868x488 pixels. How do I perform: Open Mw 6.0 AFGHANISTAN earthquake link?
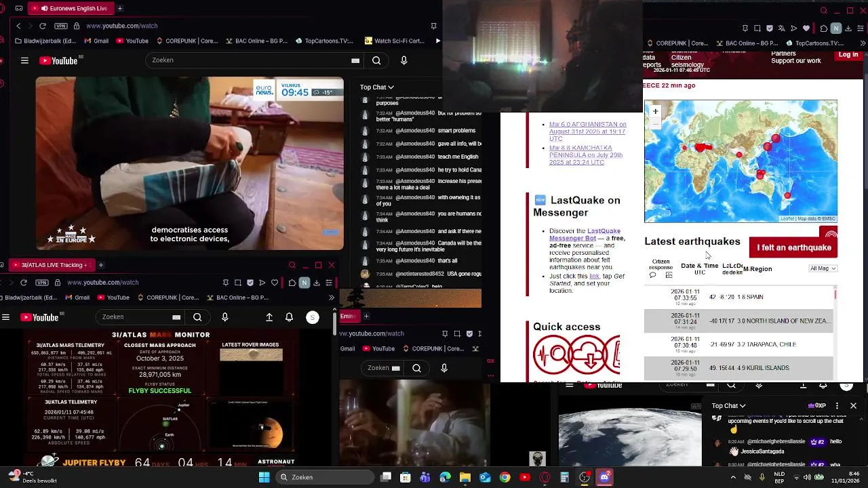tap(587, 131)
